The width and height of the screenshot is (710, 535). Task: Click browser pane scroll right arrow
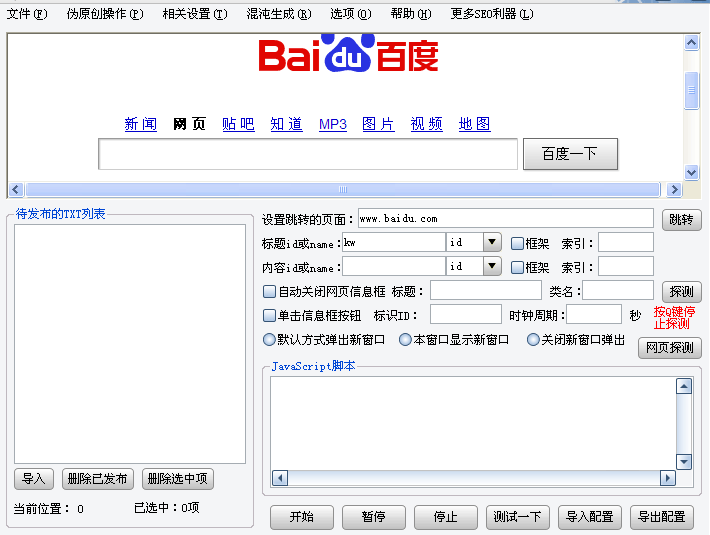674,189
